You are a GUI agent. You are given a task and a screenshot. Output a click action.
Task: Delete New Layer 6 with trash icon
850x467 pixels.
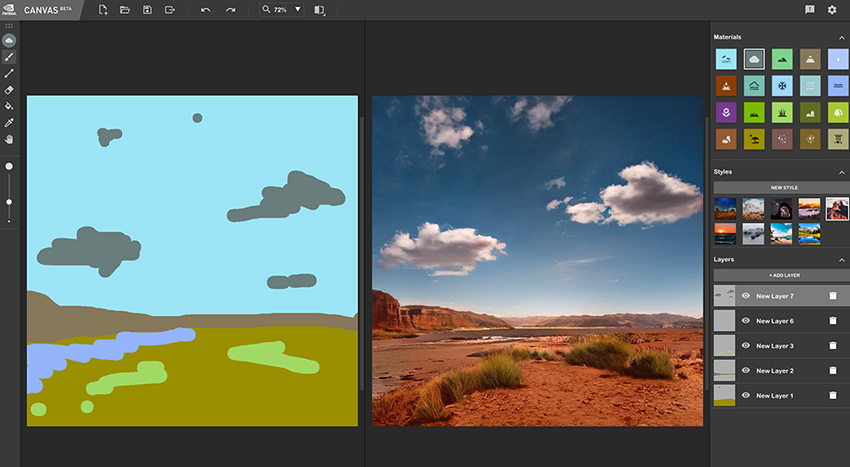(832, 321)
